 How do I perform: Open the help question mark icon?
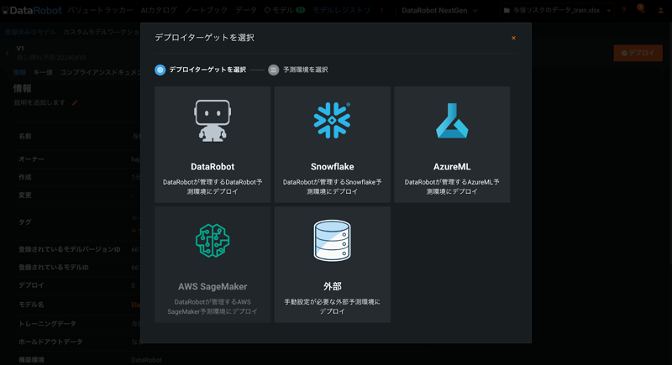[x=624, y=10]
